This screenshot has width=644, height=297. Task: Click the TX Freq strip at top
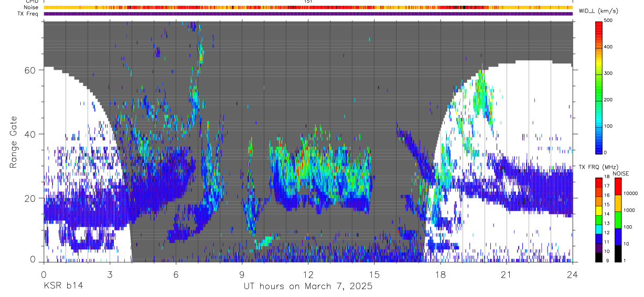tap(308, 14)
